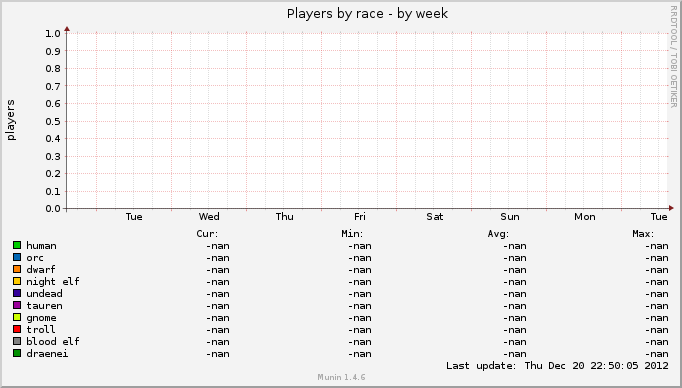Select the 'troll' legend label
The height and width of the screenshot is (388, 682).
coord(41,330)
